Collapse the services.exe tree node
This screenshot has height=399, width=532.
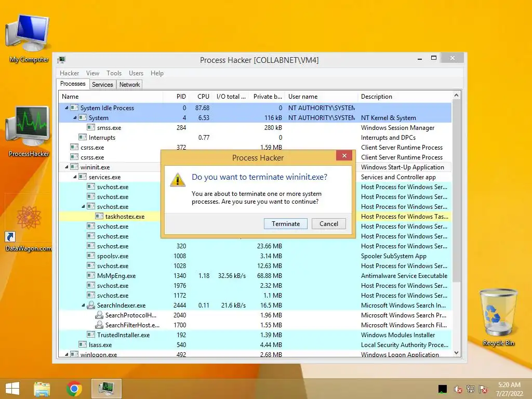(x=75, y=177)
